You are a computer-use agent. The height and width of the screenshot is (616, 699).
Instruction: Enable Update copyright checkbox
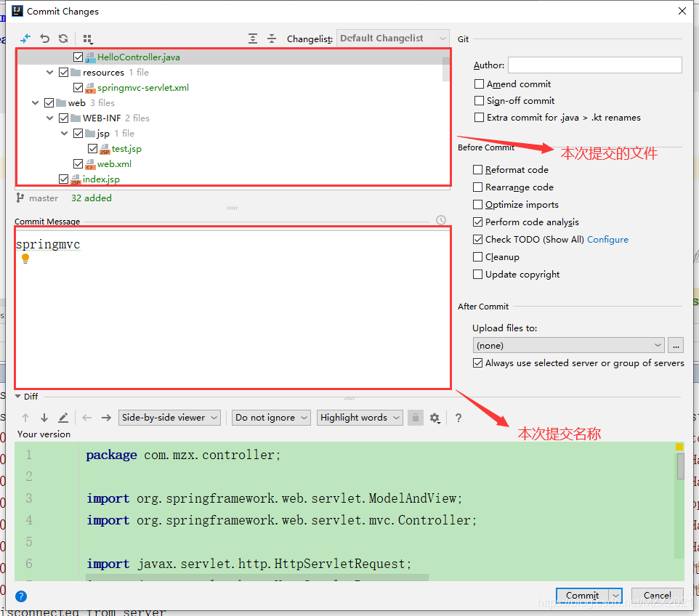click(477, 274)
